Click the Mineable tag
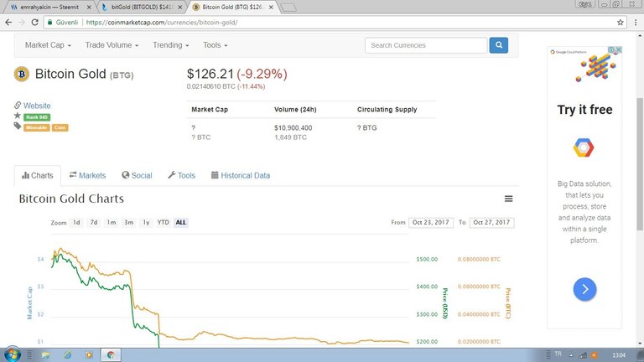644x362 pixels. 37,127
